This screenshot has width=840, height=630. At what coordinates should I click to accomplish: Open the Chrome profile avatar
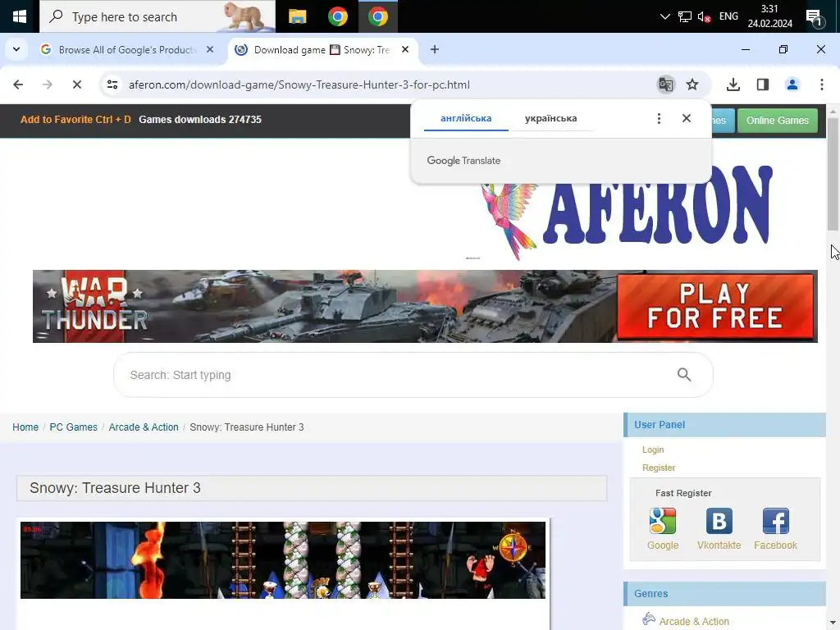pyautogui.click(x=792, y=84)
